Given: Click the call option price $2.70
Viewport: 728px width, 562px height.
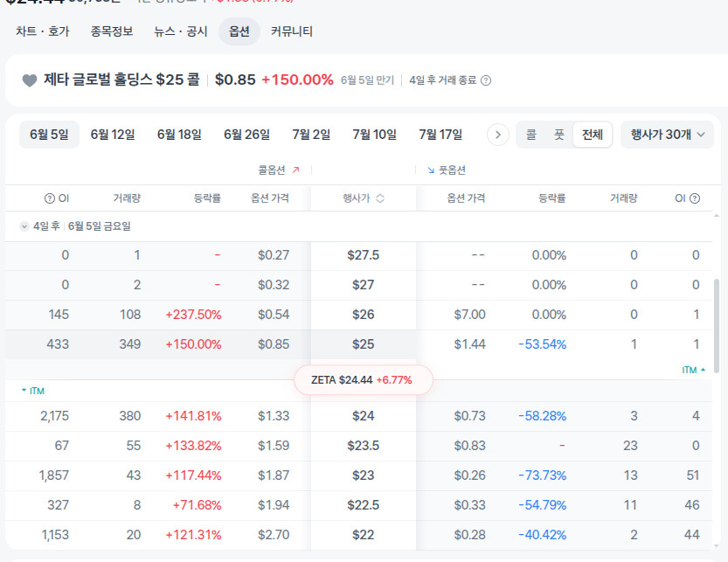Looking at the screenshot, I should (274, 535).
